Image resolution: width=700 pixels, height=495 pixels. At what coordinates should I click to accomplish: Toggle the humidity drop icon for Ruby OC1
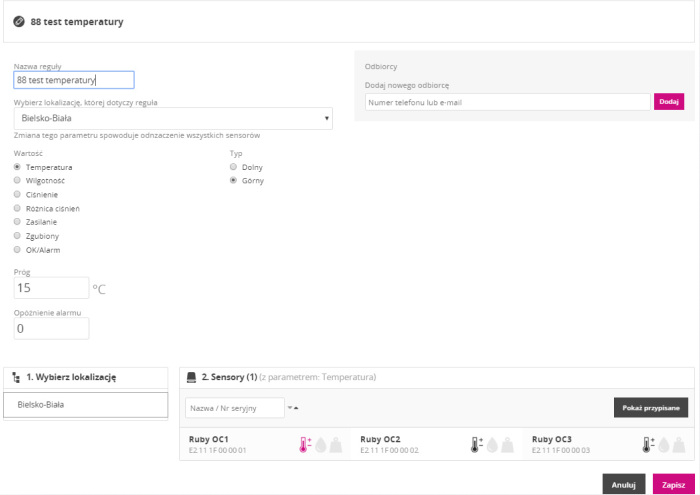[x=321, y=445]
